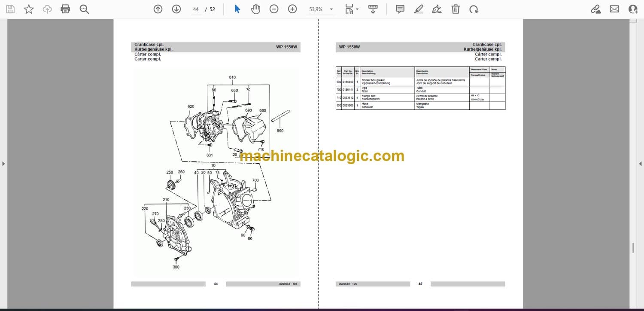This screenshot has height=311, width=644.
Task: Click part number 0053612 in the table
Action: [348, 98]
